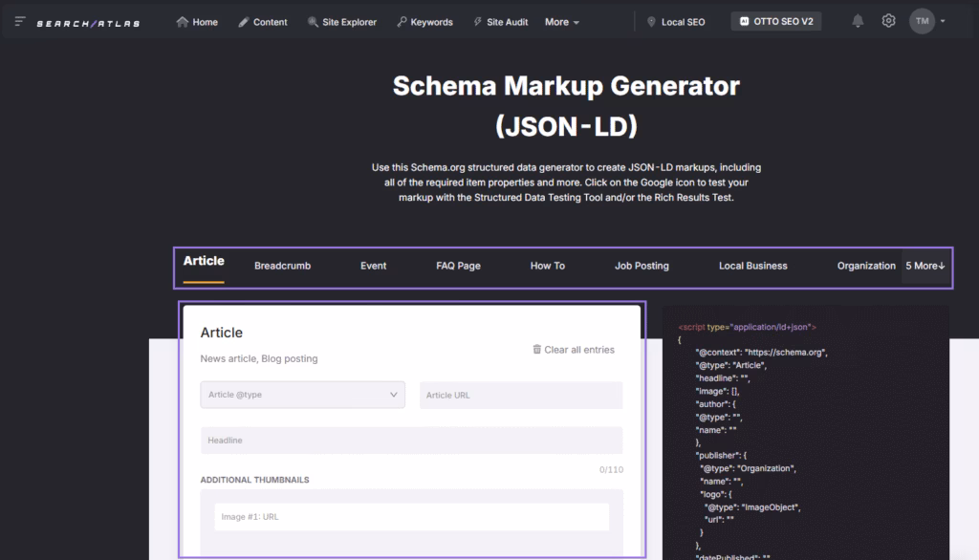Open Local SEO section

coord(676,22)
